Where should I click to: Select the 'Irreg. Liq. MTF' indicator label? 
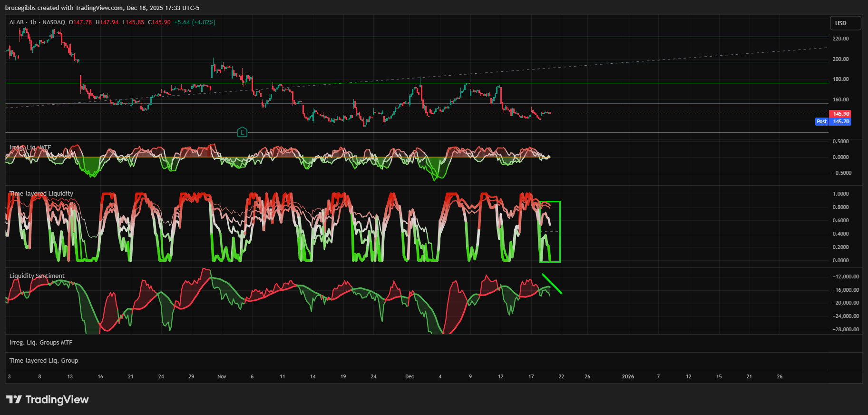tap(30, 148)
